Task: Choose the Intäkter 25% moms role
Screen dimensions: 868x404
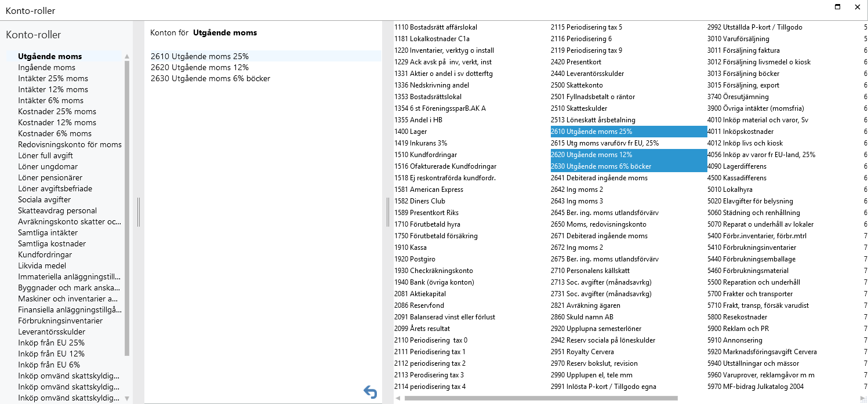Action: point(53,78)
